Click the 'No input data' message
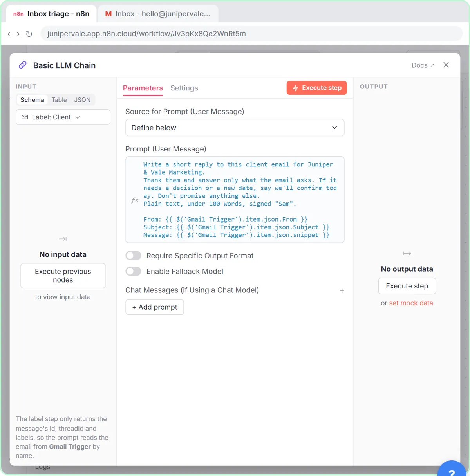470x476 pixels. [x=63, y=254]
